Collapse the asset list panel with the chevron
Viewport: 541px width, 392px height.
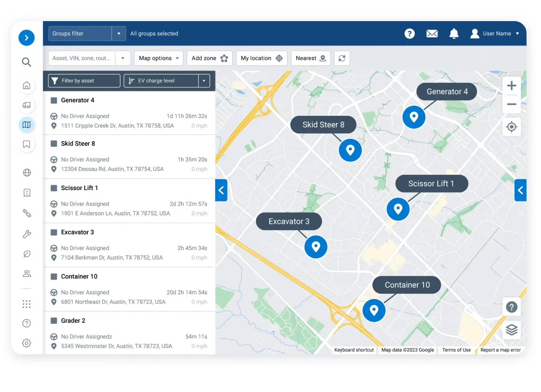(221, 190)
